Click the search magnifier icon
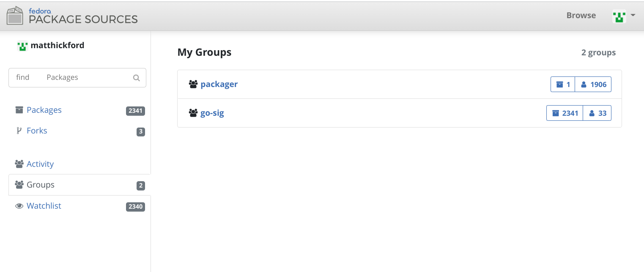This screenshot has height=272, width=644. pyautogui.click(x=136, y=78)
